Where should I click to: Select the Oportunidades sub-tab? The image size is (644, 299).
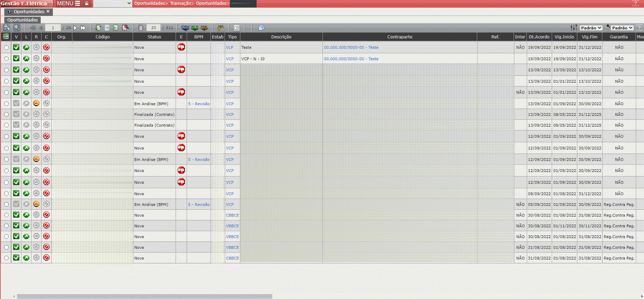[x=23, y=20]
